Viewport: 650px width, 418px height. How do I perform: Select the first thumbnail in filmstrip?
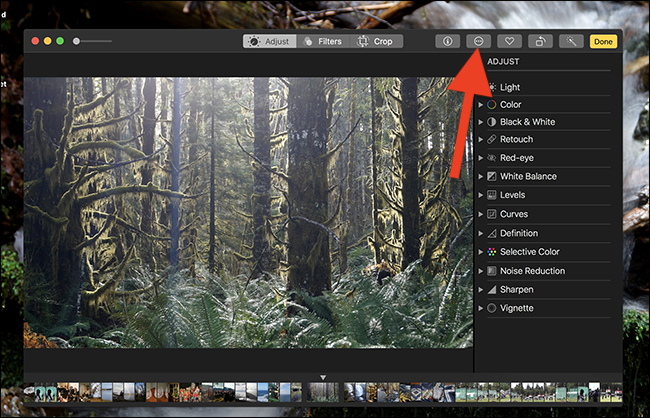point(29,393)
